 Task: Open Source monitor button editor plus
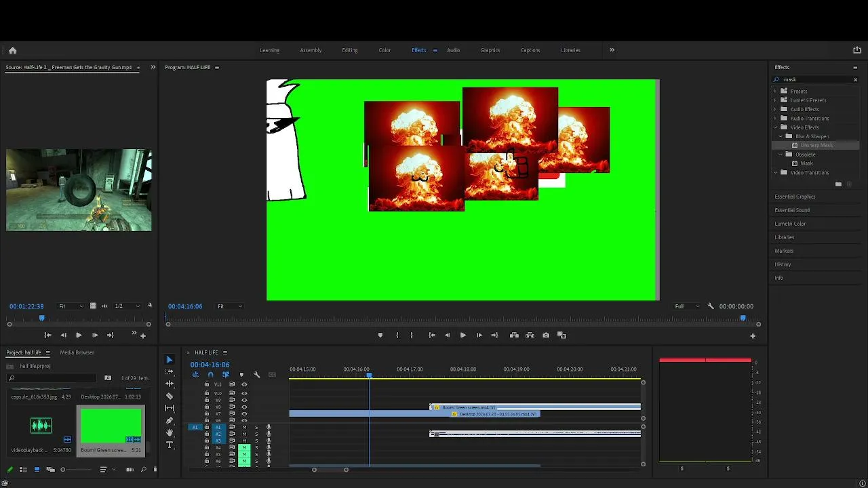(142, 335)
